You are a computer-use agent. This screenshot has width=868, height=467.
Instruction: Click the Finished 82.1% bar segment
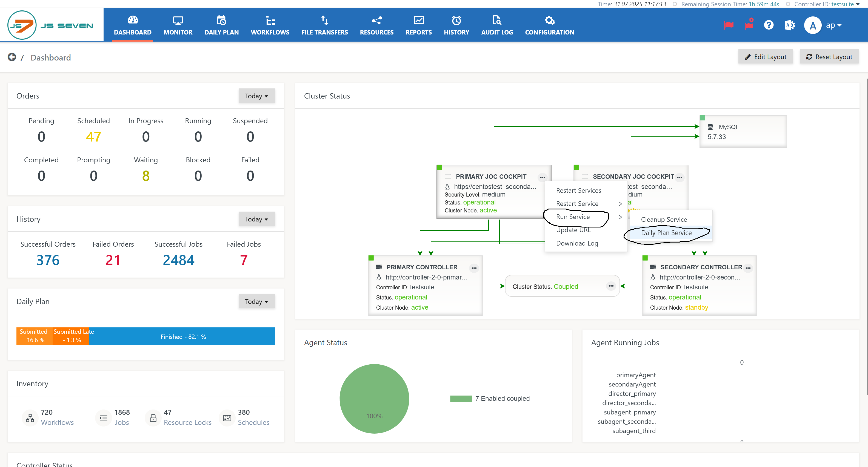coord(183,336)
